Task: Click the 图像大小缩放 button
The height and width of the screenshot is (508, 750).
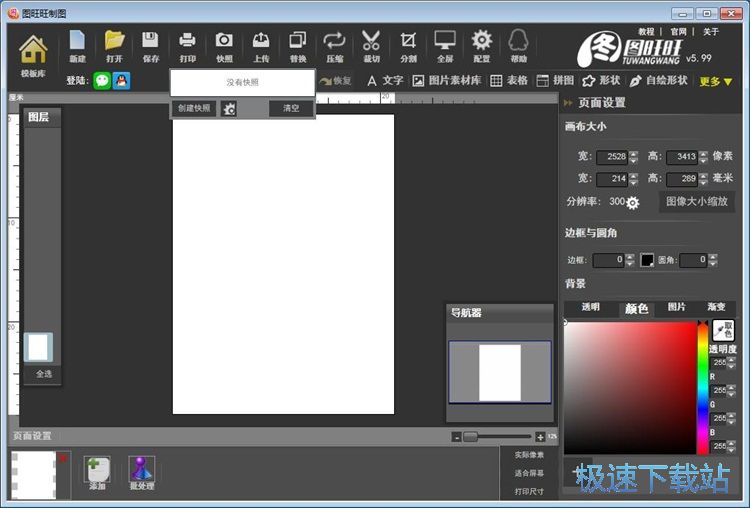Action: (x=697, y=201)
